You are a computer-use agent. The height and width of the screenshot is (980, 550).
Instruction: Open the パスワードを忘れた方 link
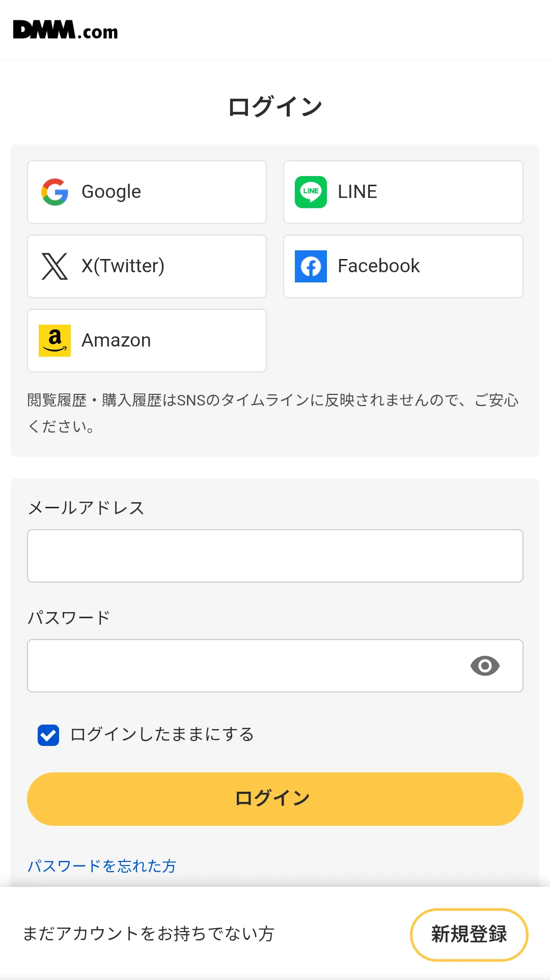[102, 866]
